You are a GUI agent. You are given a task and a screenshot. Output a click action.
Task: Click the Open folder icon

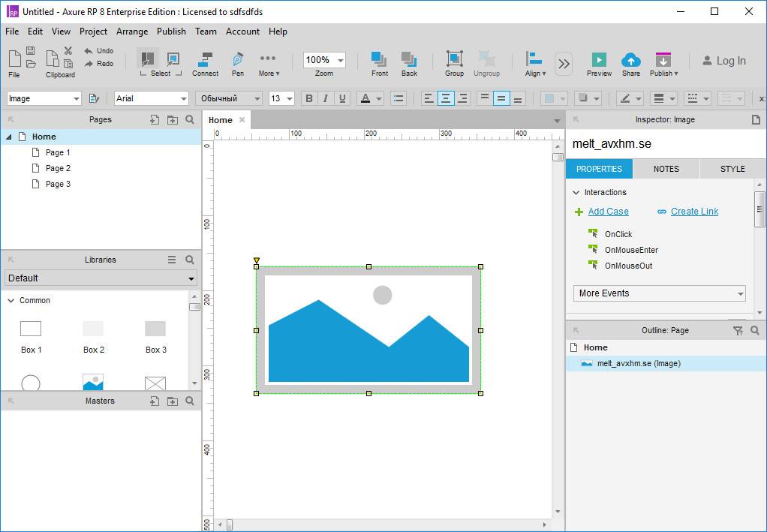pos(30,64)
